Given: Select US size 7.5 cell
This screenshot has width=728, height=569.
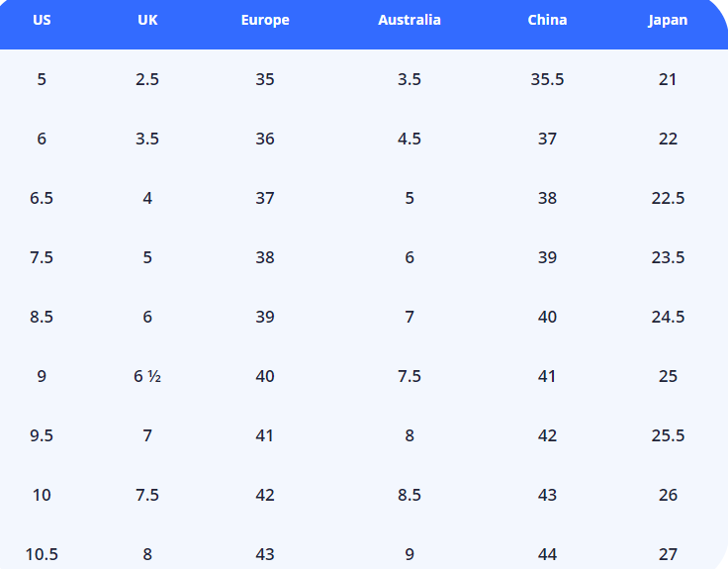Looking at the screenshot, I should tap(42, 257).
